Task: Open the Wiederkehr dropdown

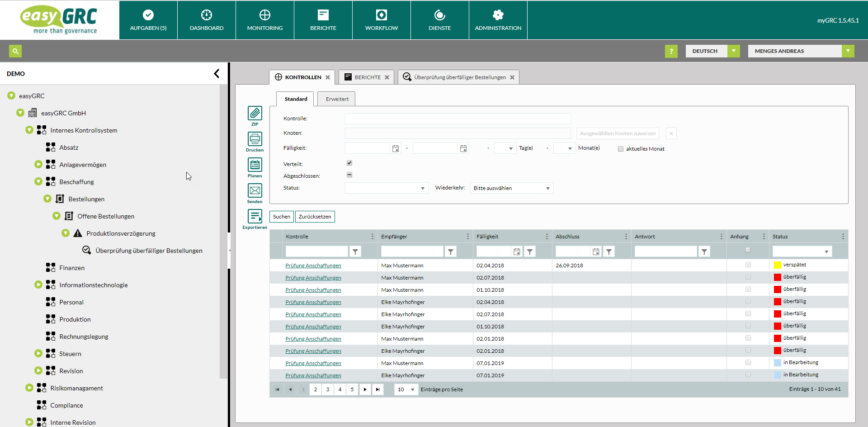Action: (x=511, y=188)
